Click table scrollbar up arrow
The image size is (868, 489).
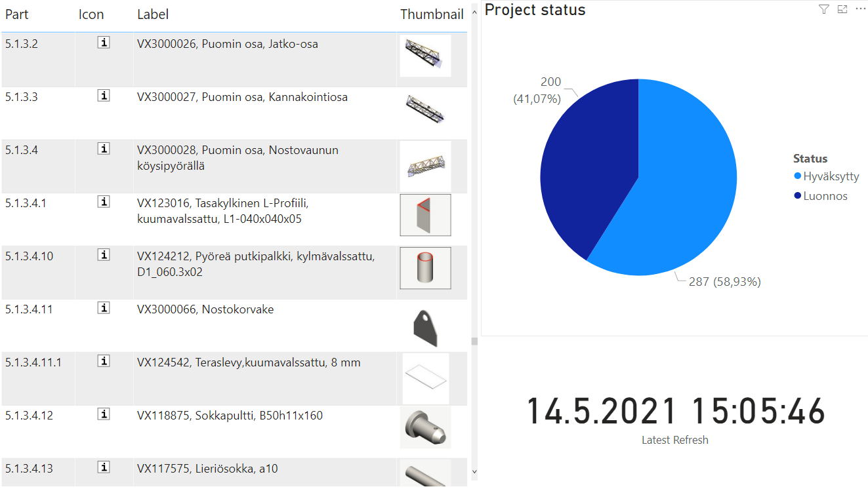pos(474,12)
